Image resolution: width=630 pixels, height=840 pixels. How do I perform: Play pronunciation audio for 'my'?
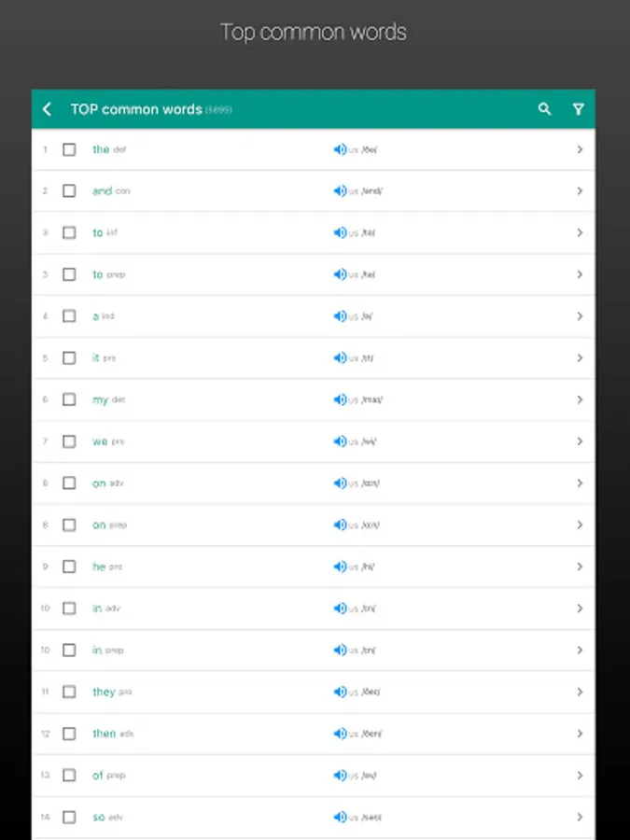(340, 399)
